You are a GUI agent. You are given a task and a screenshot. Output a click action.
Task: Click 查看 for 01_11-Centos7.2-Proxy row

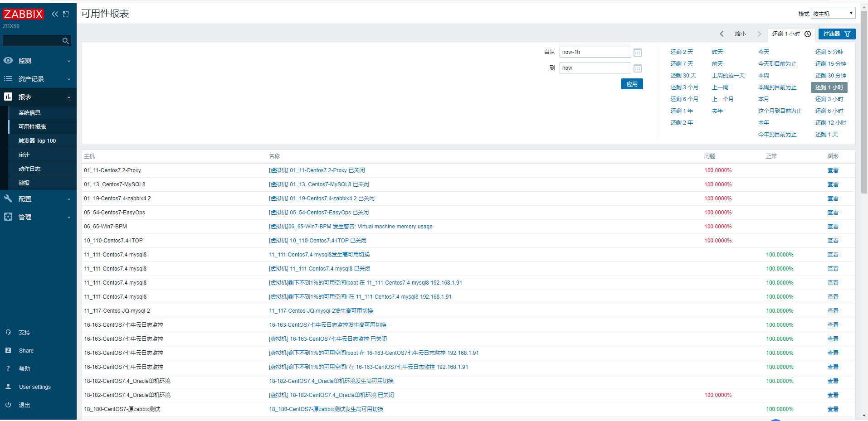pos(833,170)
